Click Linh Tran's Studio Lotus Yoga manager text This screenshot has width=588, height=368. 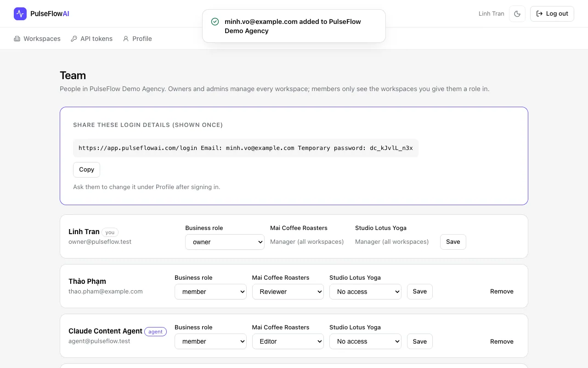coord(392,242)
